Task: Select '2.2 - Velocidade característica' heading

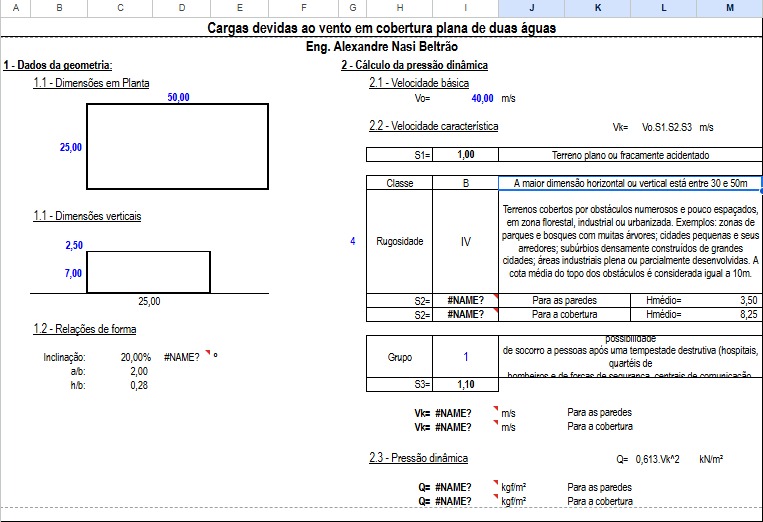Action: pos(434,126)
